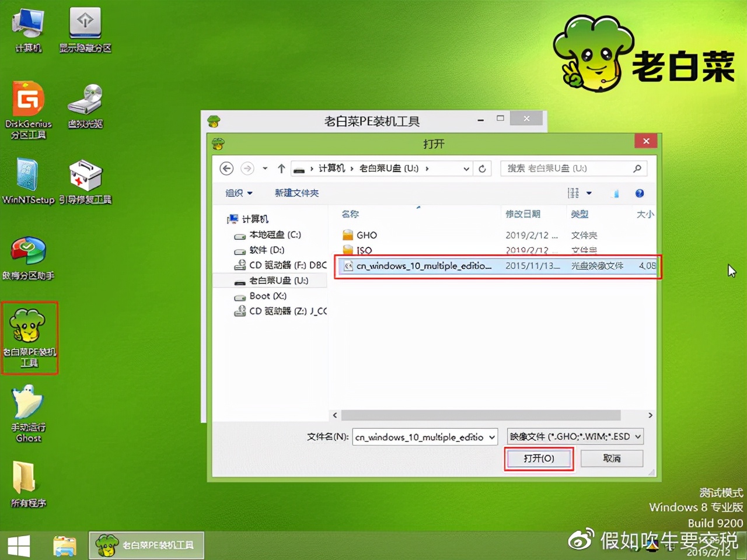747x560 pixels.
Task: Click the 取消 cancel button
Action: [x=611, y=459]
